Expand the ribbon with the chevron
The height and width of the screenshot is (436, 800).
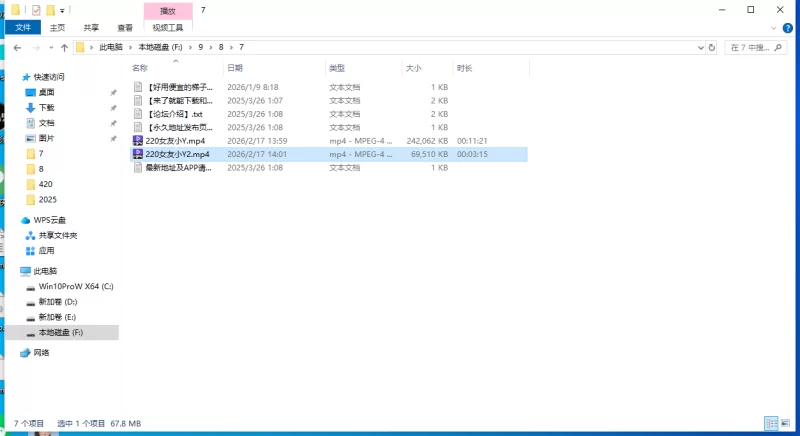point(773,28)
